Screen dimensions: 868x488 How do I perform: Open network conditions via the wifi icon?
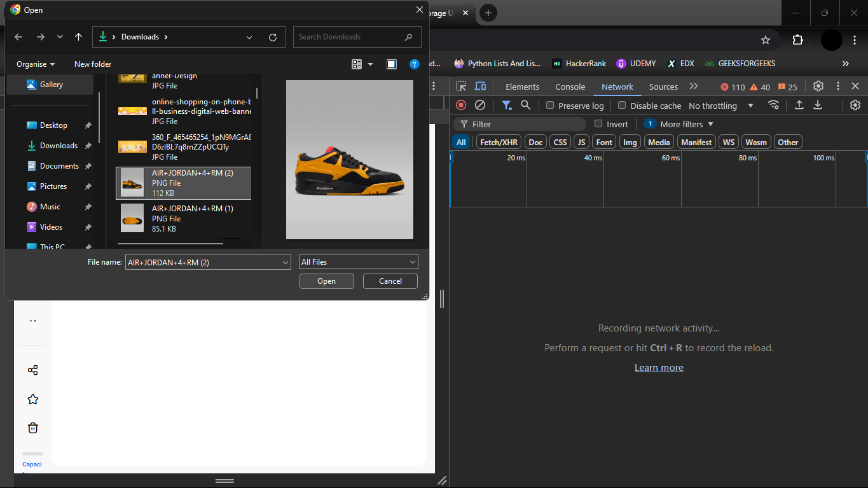pyautogui.click(x=774, y=105)
